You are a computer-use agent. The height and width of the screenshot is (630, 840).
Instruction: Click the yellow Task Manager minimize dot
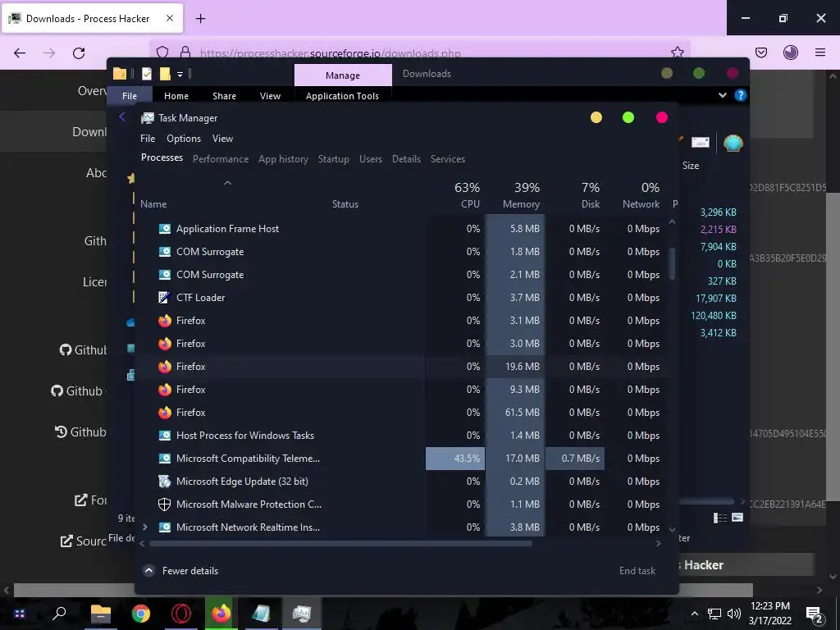tap(596, 117)
